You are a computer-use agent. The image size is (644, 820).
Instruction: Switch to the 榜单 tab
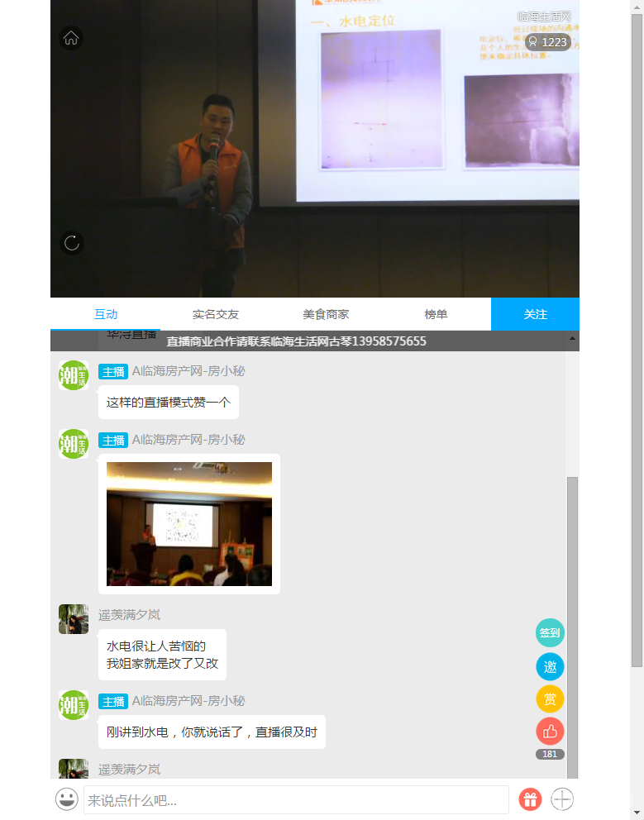click(x=436, y=314)
